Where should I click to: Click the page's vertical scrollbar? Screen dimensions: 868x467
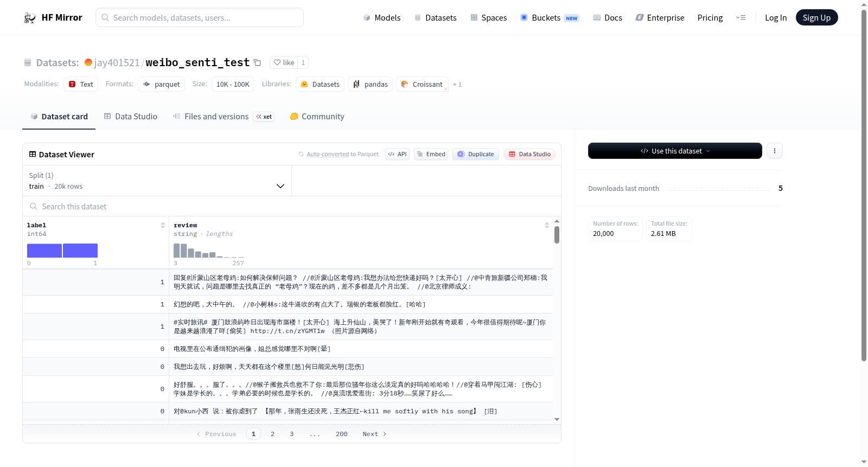click(864, 184)
